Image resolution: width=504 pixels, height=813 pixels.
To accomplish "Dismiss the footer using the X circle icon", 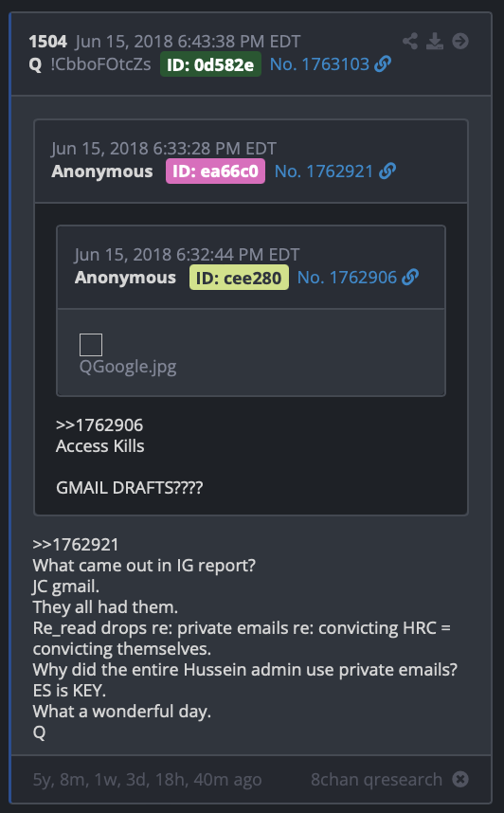I will click(x=459, y=779).
